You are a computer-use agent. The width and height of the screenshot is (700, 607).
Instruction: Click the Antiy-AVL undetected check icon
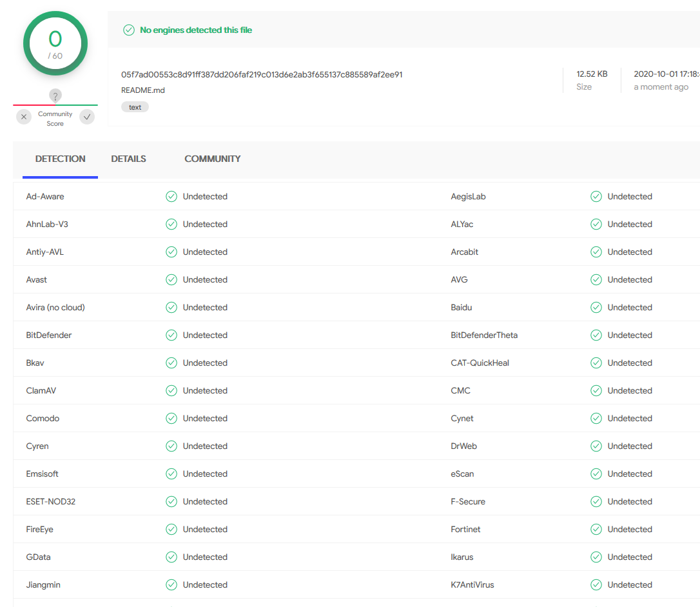click(171, 252)
